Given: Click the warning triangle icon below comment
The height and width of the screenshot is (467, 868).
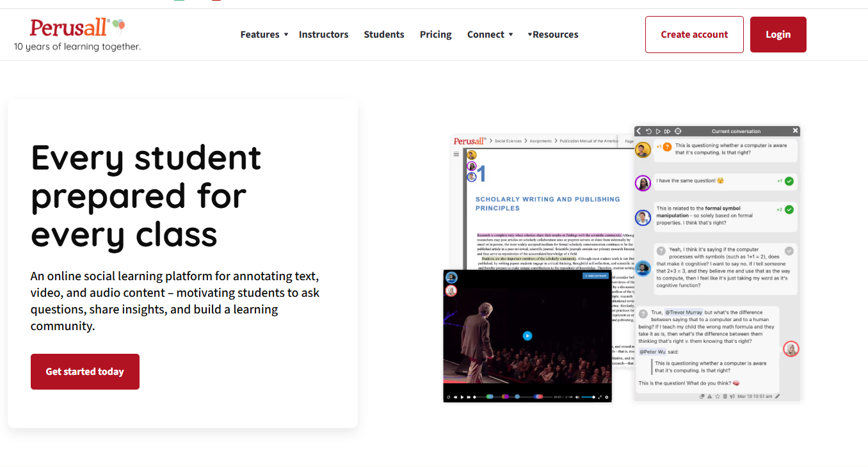Looking at the screenshot, I should point(710,397).
